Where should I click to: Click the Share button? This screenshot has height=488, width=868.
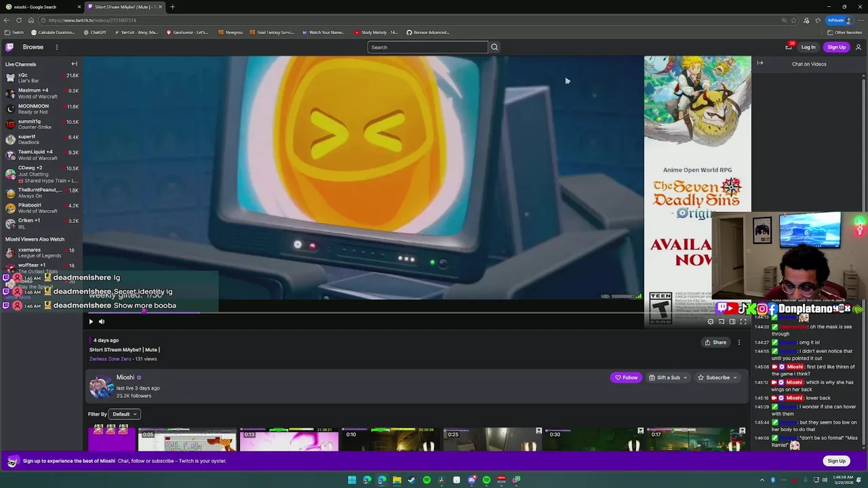(715, 342)
